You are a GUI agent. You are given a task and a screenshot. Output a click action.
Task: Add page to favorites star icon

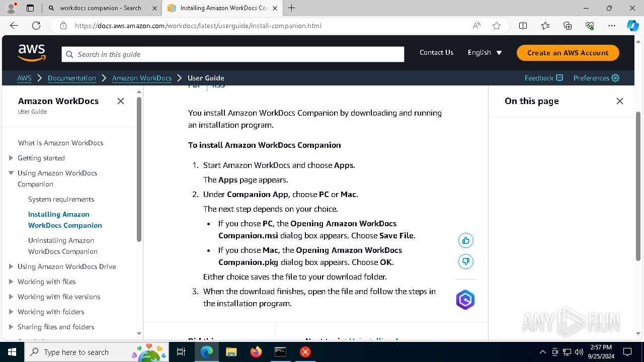[497, 26]
